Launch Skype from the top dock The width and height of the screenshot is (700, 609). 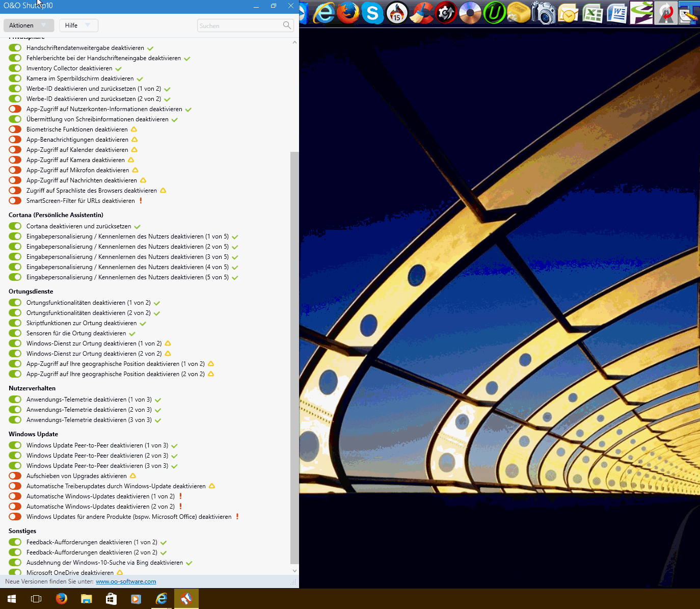(372, 13)
